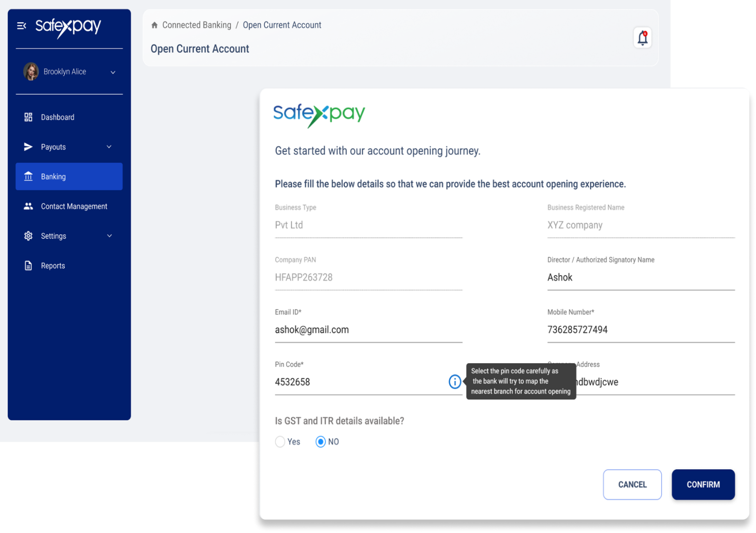Expand the Brooklyn Alice user dropdown

tap(113, 72)
